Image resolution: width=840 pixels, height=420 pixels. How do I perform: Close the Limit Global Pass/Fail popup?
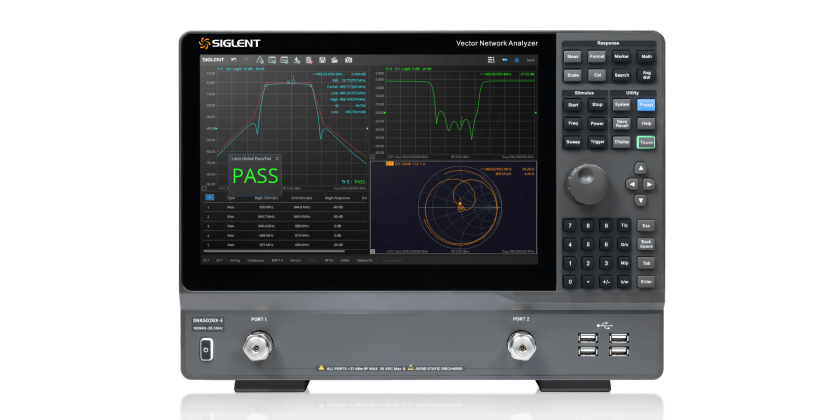278,158
